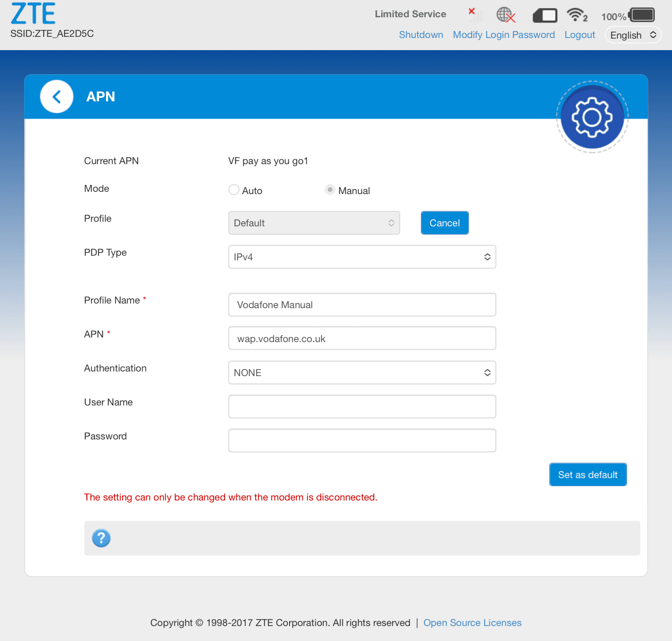Click the Password input field

pyautogui.click(x=362, y=441)
